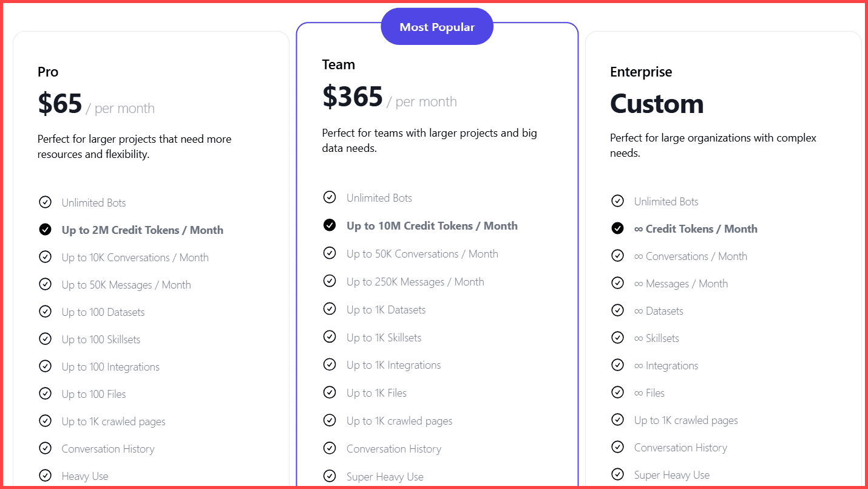This screenshot has width=868, height=489.
Task: Click the check icon beside Enterprise ∞ Skillsets
Action: point(617,338)
